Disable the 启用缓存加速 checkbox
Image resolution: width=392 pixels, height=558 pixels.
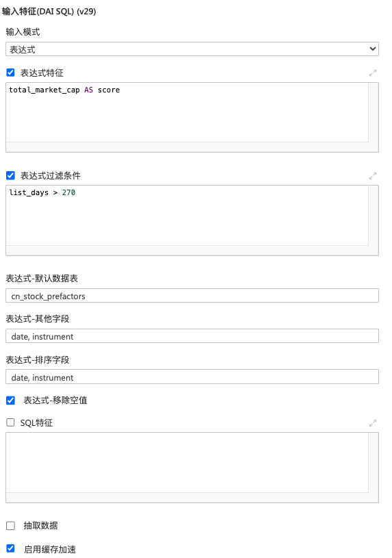coord(11,548)
